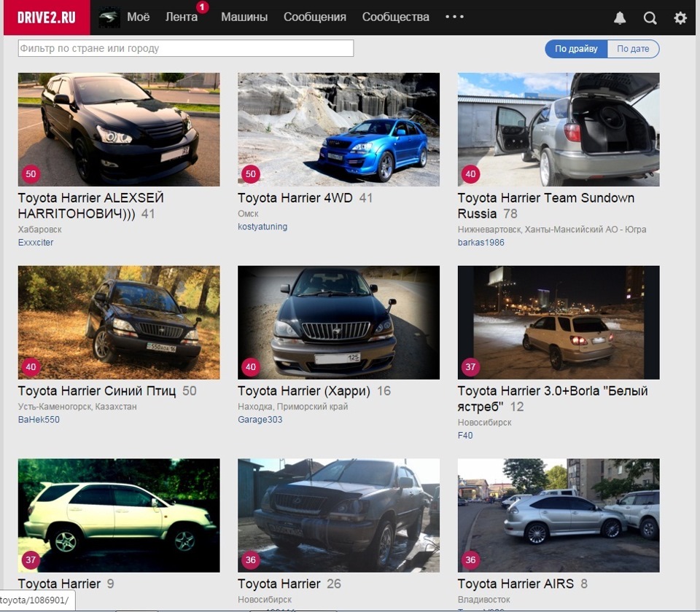Click the 37 badge on Белый ястреб car

point(470,367)
